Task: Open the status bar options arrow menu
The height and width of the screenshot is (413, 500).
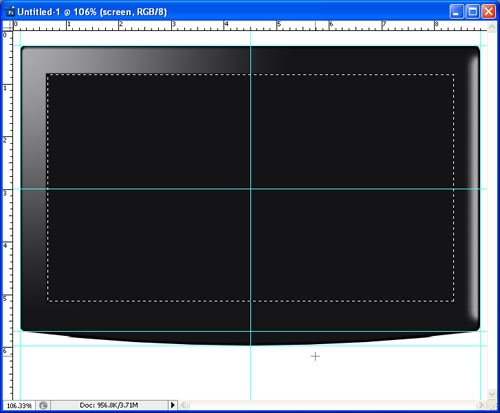Action: [x=173, y=405]
